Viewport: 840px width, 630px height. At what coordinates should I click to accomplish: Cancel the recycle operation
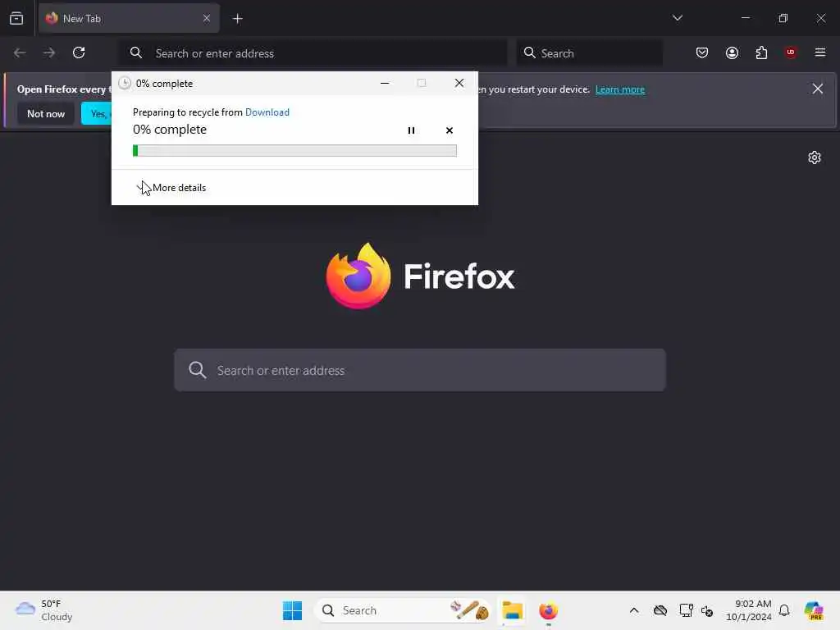click(449, 130)
